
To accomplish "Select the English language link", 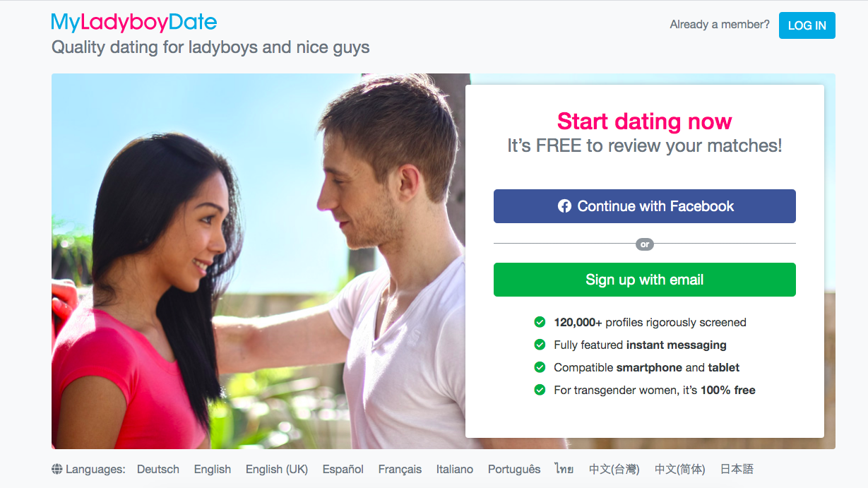I will (213, 469).
